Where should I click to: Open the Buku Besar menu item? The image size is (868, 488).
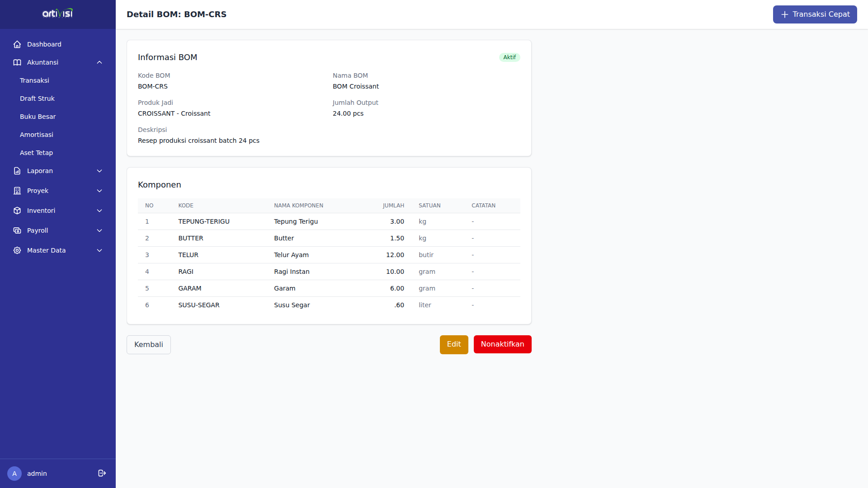pyautogui.click(x=38, y=117)
